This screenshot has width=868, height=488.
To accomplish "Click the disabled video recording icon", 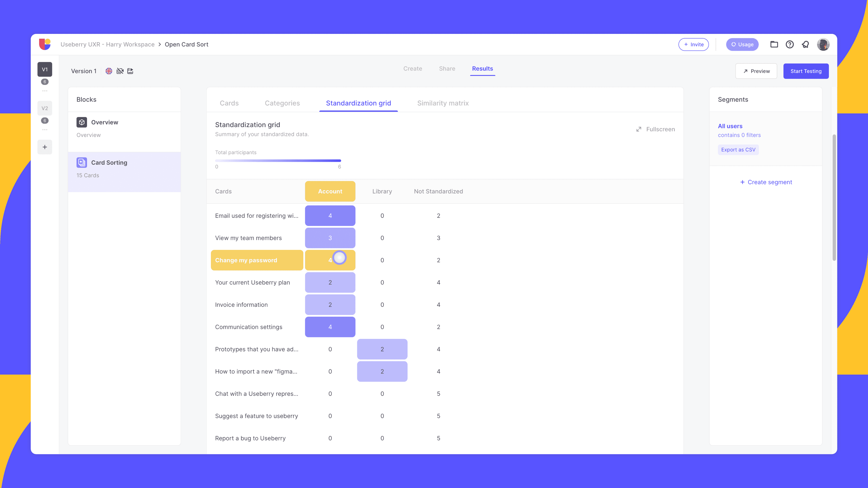I will (x=120, y=71).
